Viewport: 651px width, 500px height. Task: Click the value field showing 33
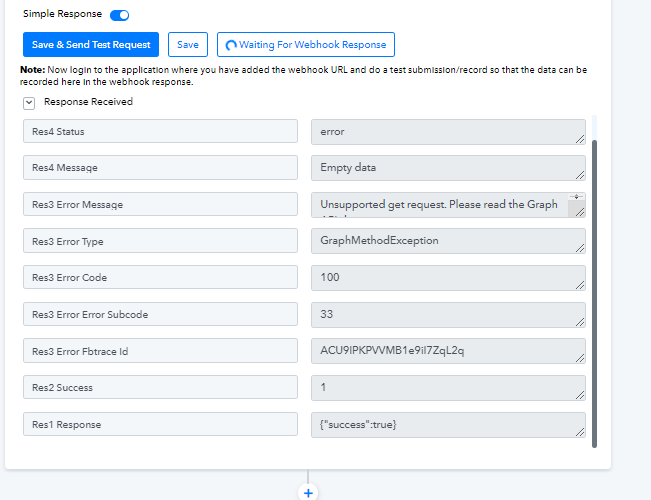(448, 315)
